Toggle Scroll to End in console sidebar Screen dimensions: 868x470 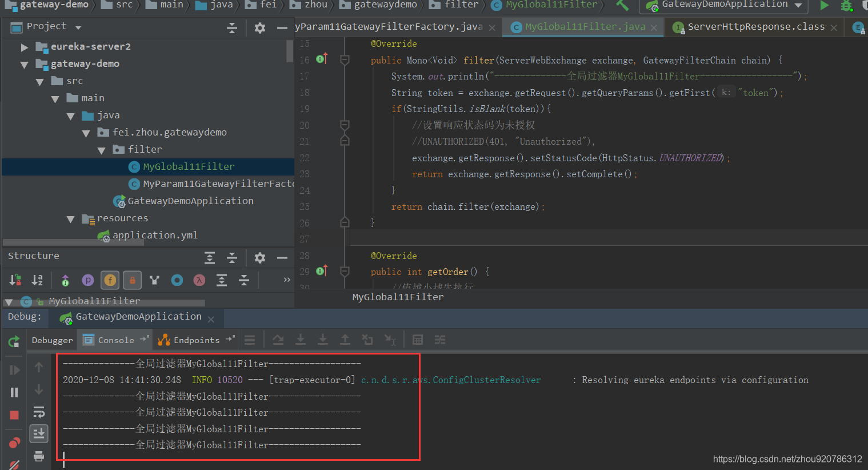tap(39, 433)
